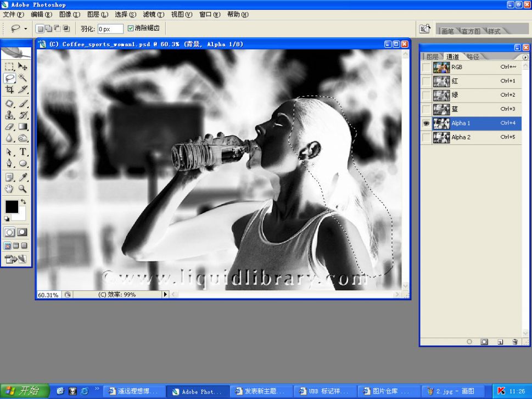Delete current channel trash icon
Screen dimensions: 532x399
514,342
